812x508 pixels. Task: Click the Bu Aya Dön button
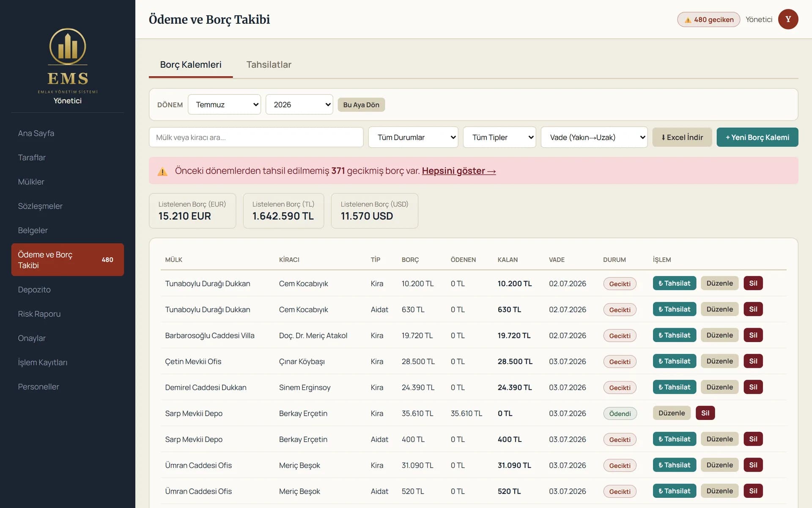361,105
